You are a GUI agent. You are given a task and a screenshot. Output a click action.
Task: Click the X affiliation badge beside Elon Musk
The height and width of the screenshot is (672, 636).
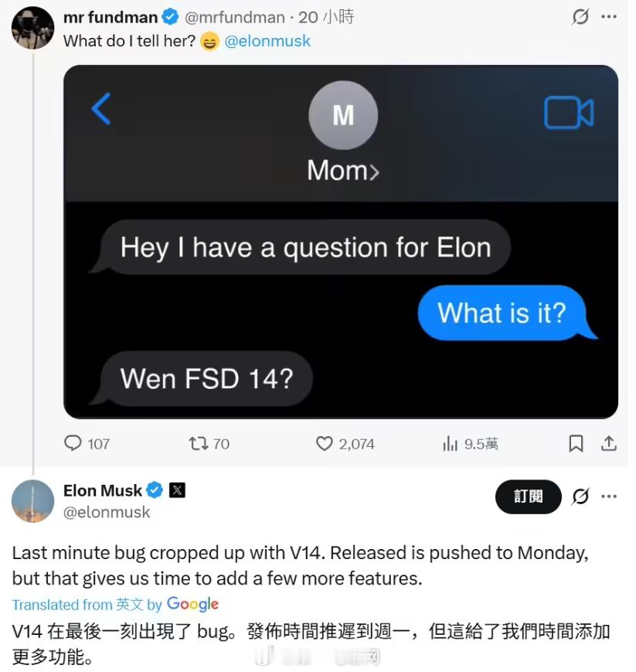point(177,490)
